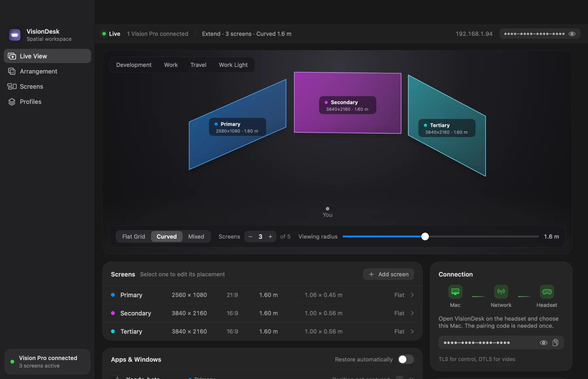588x379 pixels.
Task: Decrease the screen count with minus
Action: (x=250, y=237)
